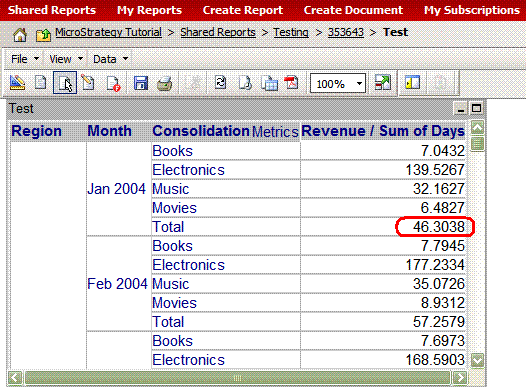Click Electronics in the Feb 2004 group
The image size is (526, 387).
189,265
